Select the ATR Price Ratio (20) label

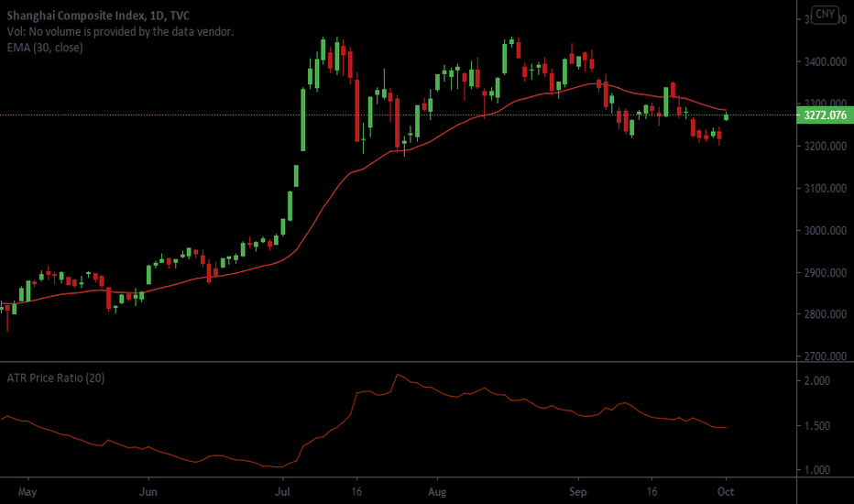coord(56,378)
